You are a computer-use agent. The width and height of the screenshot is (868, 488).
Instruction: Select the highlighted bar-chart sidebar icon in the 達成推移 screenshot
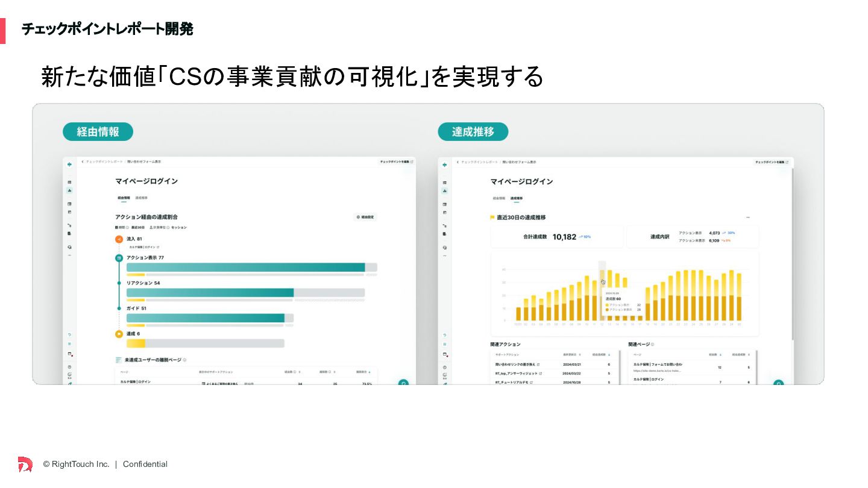coord(444,191)
